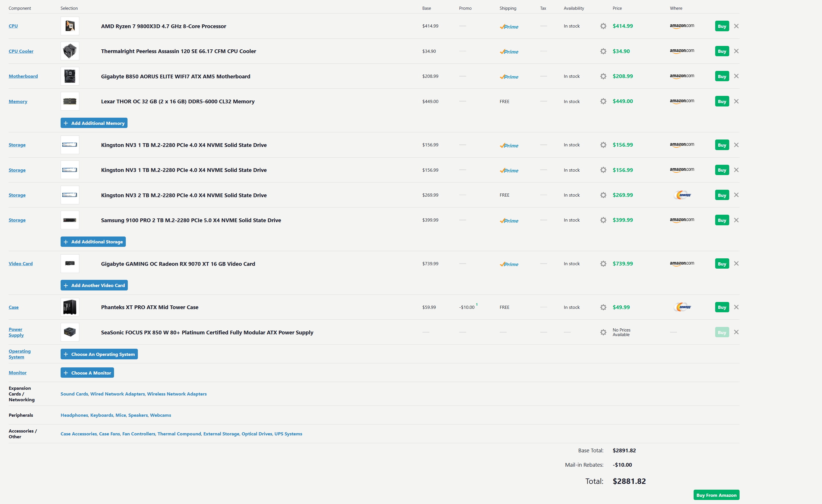Open the CPU Cooler category link
This screenshot has height=504, width=822.
point(21,51)
